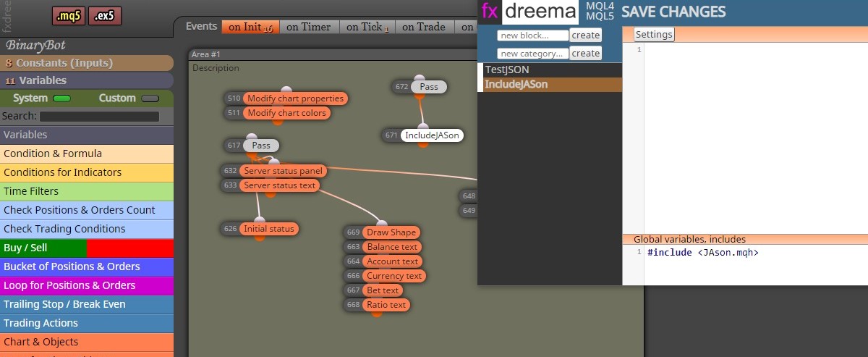Viewport: 868px width, 357px height.
Task: Select the Server status panel block
Action: [284, 171]
